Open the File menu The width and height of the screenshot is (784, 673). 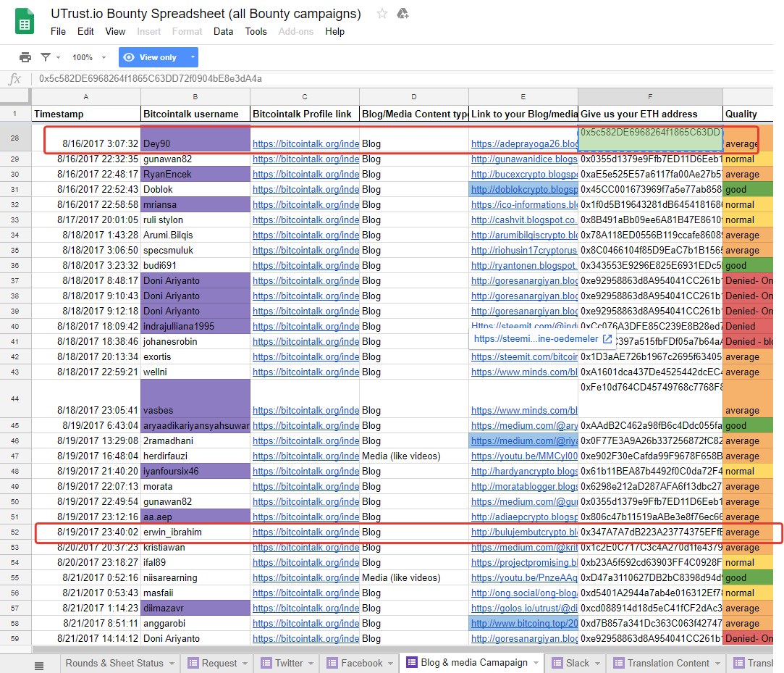58,32
